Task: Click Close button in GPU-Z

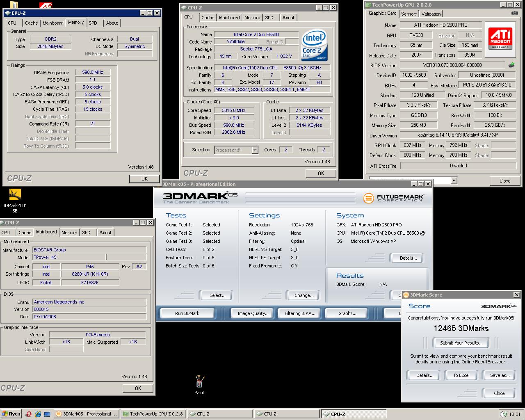Action: [x=505, y=180]
